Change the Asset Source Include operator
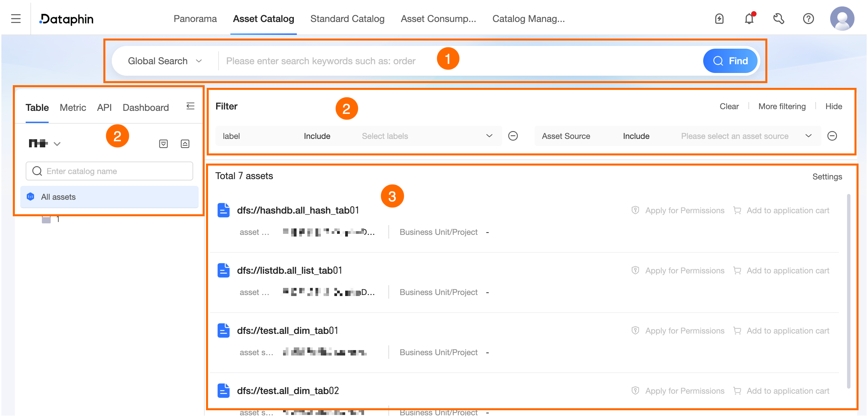The image size is (868, 417). click(x=636, y=136)
